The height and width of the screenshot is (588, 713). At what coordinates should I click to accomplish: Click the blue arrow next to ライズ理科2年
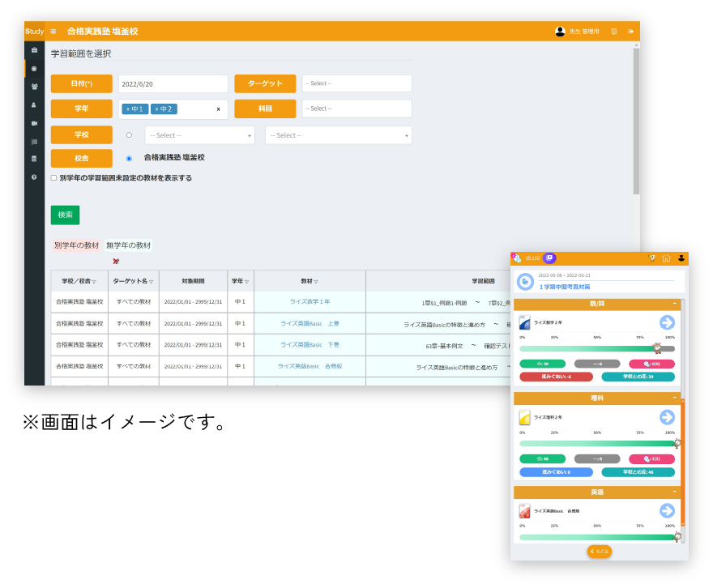[667, 417]
